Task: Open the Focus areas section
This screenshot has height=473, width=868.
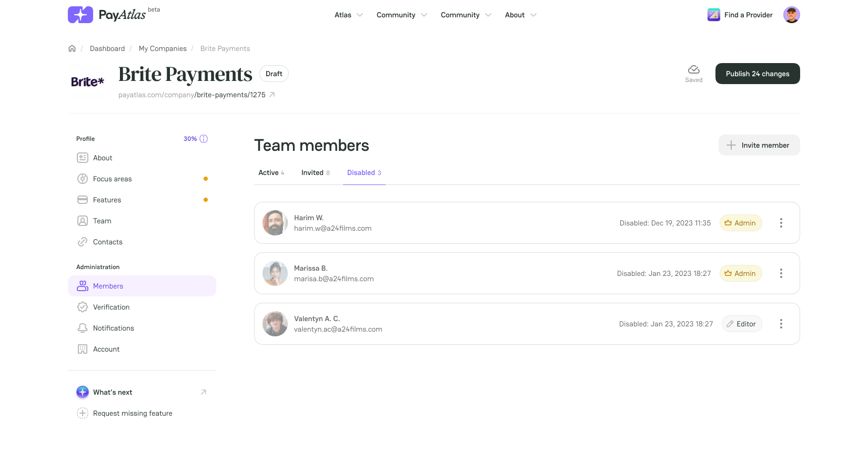Action: point(142,179)
